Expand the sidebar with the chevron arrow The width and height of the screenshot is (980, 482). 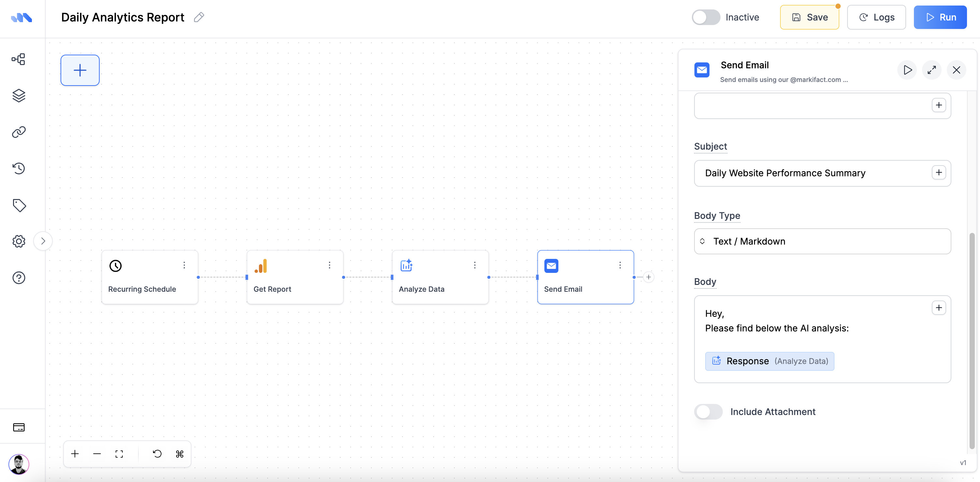tap(43, 241)
